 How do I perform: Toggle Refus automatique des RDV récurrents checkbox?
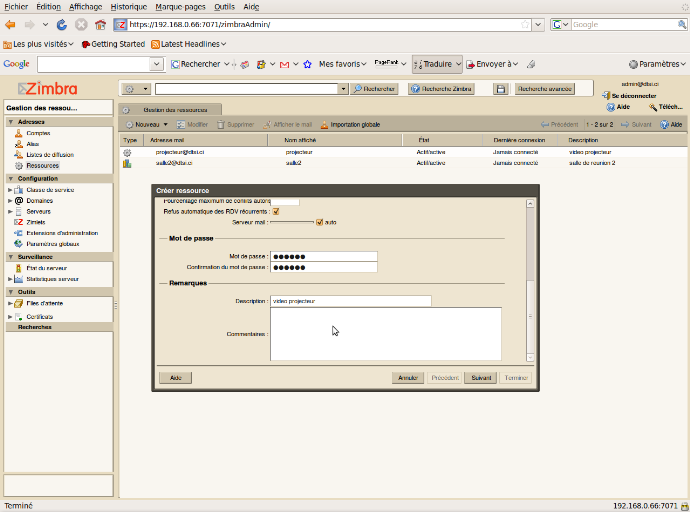coord(276,211)
